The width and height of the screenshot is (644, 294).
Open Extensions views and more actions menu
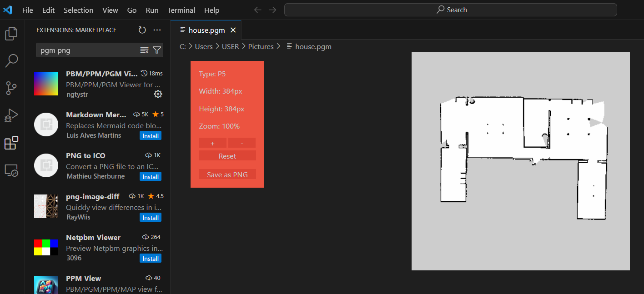[157, 30]
